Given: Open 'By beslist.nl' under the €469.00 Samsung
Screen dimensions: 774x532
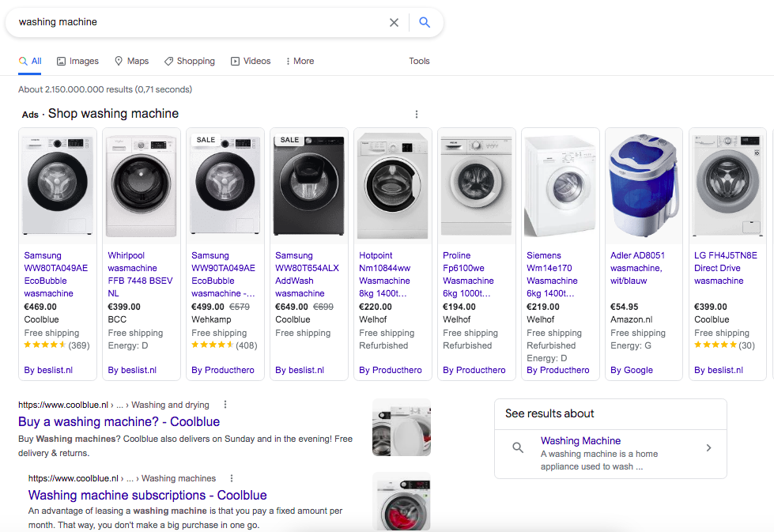Looking at the screenshot, I should point(48,370).
